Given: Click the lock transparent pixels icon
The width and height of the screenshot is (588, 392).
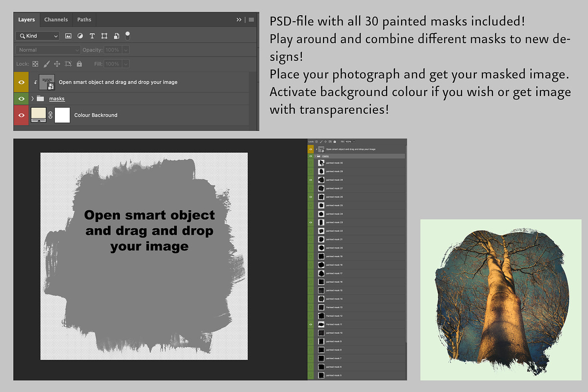Looking at the screenshot, I should click(35, 64).
